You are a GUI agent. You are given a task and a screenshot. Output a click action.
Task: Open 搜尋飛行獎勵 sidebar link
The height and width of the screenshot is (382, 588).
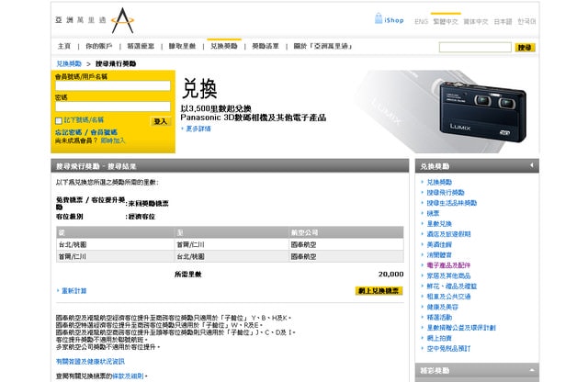tap(446, 193)
